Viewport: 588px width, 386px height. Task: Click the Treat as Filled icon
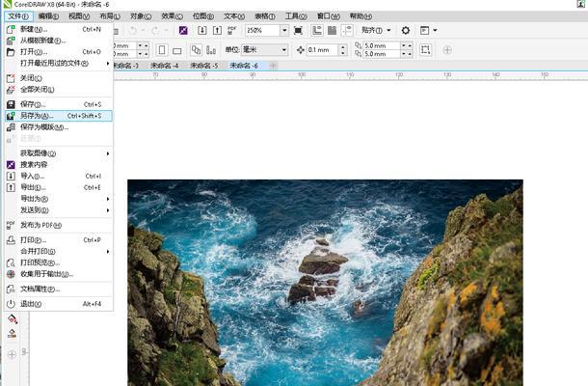click(425, 50)
